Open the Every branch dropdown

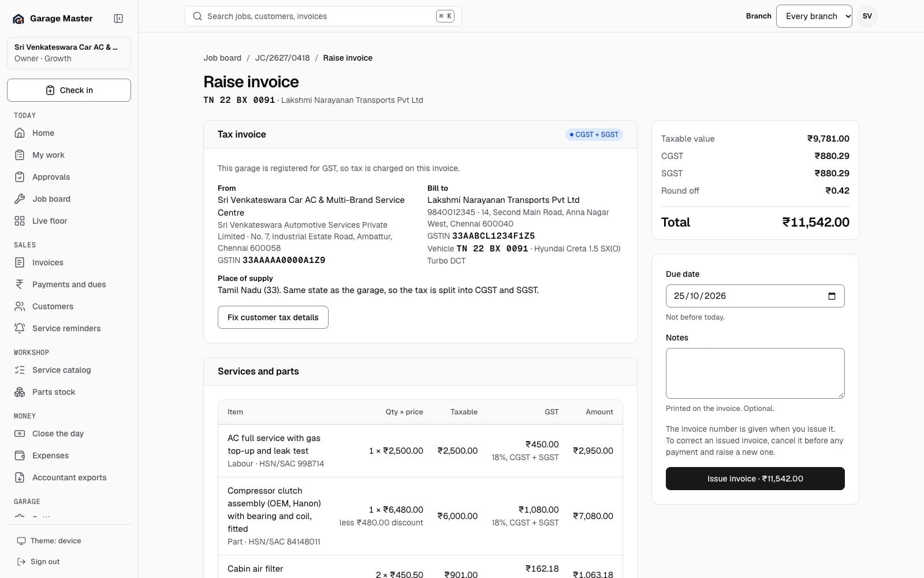[x=814, y=16]
